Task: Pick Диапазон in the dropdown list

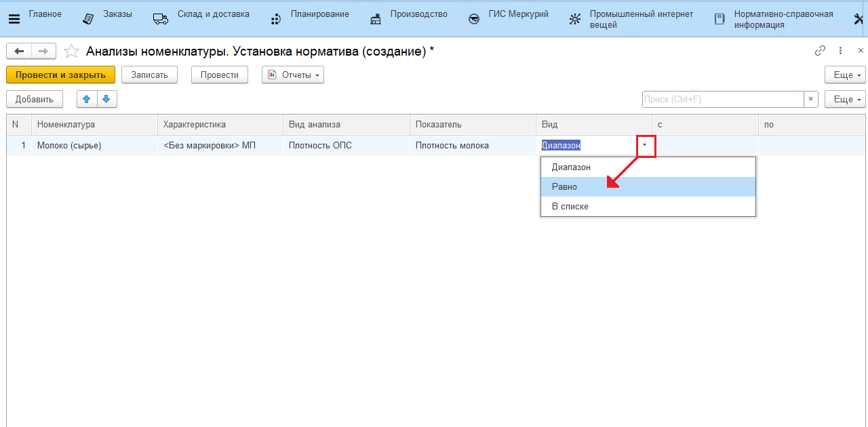Action: pos(570,167)
